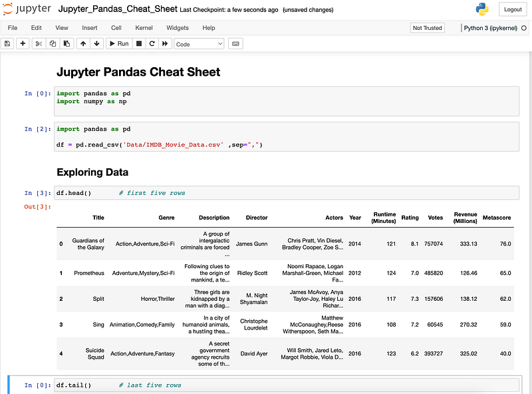
Task: Click the Actors column header
Action: tap(334, 218)
